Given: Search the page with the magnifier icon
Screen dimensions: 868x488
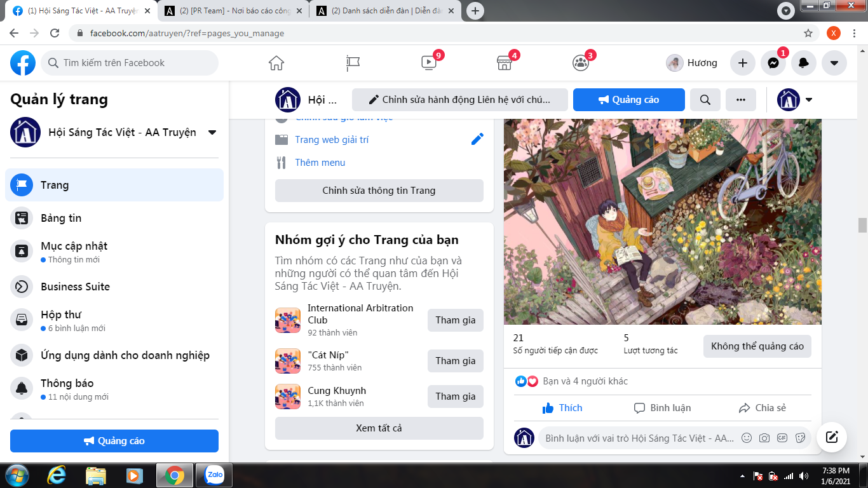Looking at the screenshot, I should click(705, 100).
